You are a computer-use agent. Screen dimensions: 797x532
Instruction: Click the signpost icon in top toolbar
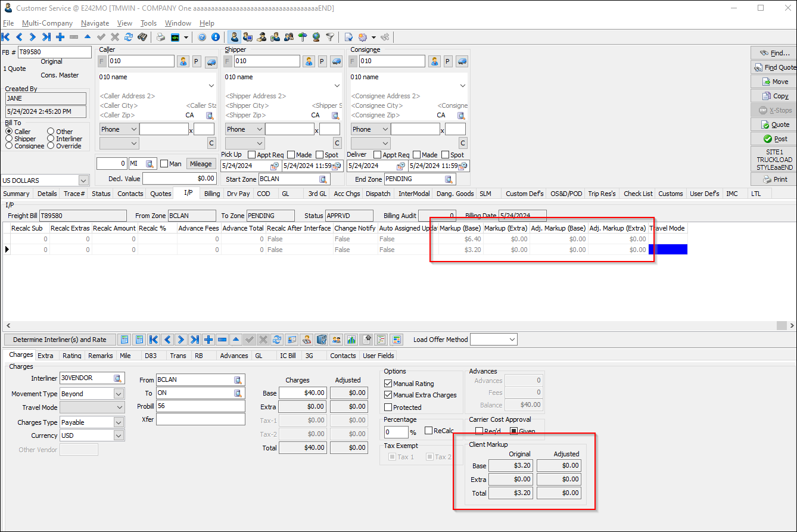303,37
